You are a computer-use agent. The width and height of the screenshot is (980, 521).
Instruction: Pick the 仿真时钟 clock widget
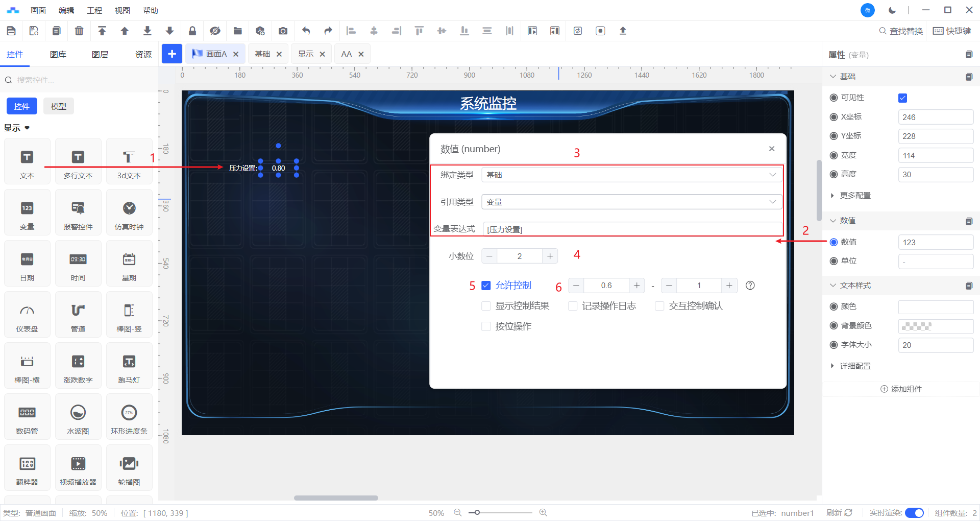[129, 212]
